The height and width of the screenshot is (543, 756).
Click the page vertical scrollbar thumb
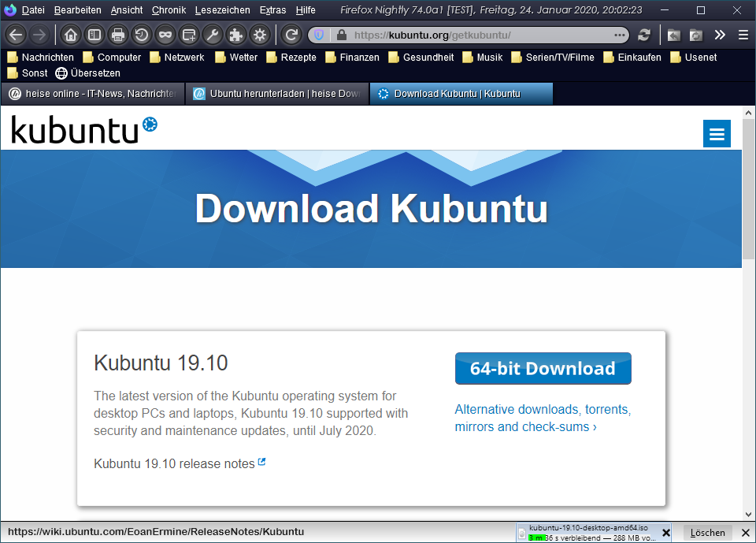[x=748, y=188]
